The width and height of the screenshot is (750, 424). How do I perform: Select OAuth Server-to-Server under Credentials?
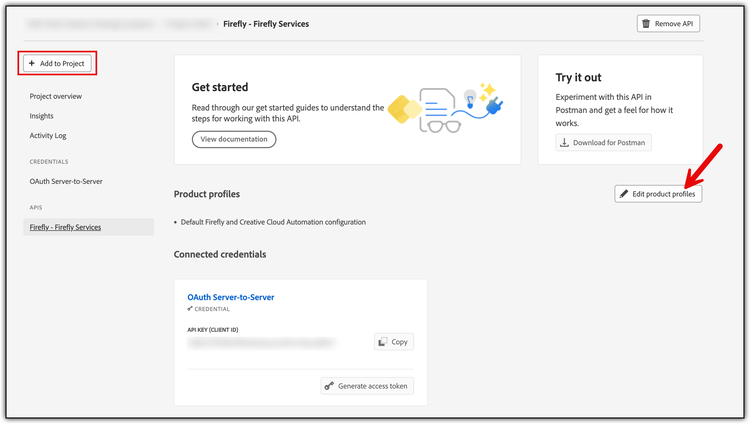click(66, 181)
